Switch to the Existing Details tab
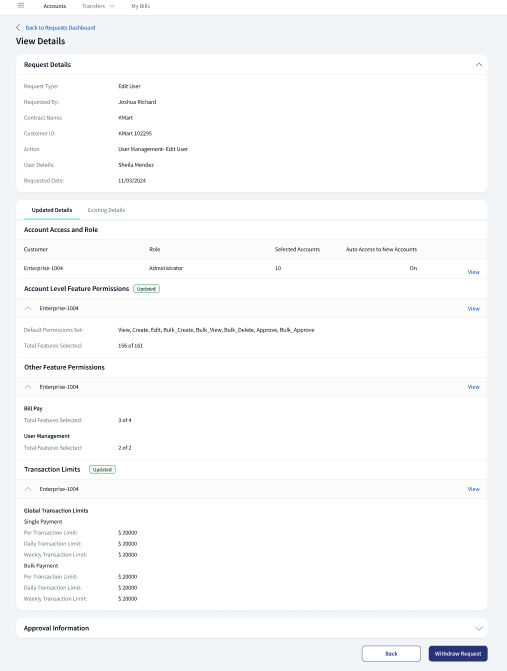The image size is (507, 671). [x=106, y=210]
